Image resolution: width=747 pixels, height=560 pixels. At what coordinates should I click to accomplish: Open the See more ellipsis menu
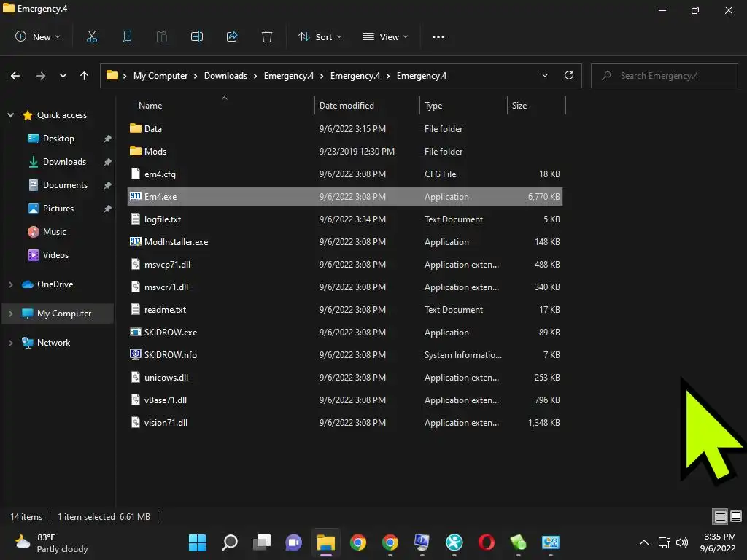pyautogui.click(x=438, y=36)
